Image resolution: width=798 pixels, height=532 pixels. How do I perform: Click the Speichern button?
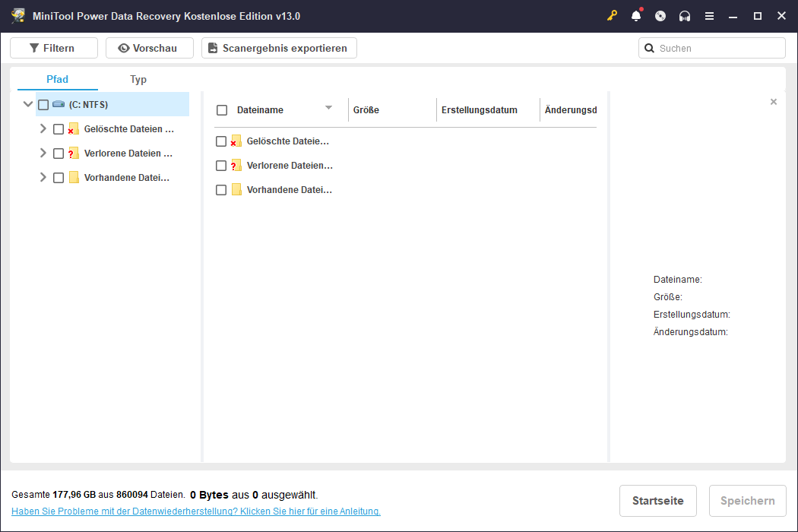point(748,501)
